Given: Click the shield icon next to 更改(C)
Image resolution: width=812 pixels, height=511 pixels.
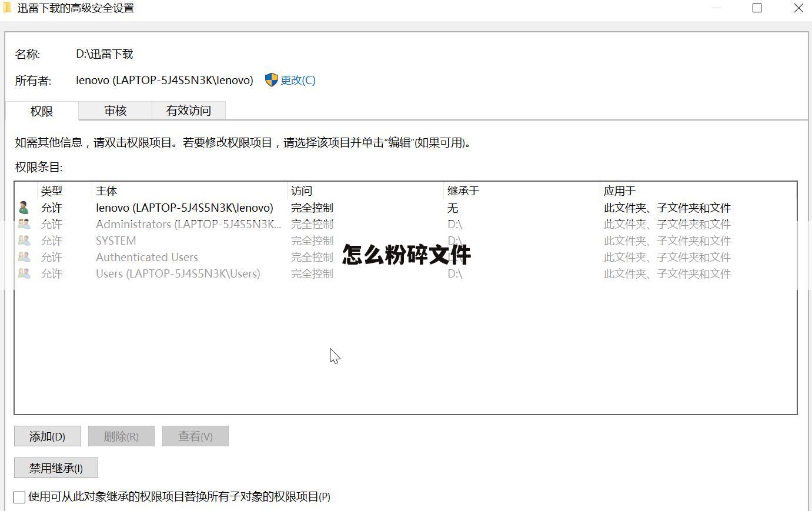Looking at the screenshot, I should point(271,80).
